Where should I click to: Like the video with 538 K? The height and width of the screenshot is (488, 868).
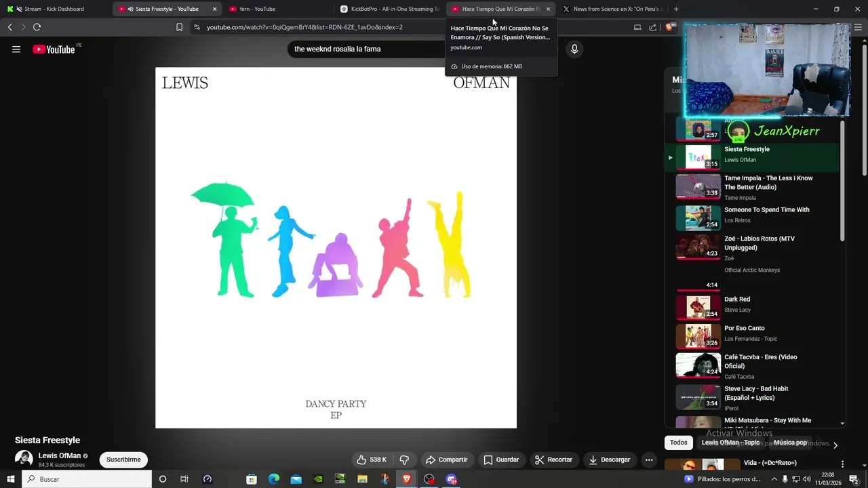pos(372,460)
